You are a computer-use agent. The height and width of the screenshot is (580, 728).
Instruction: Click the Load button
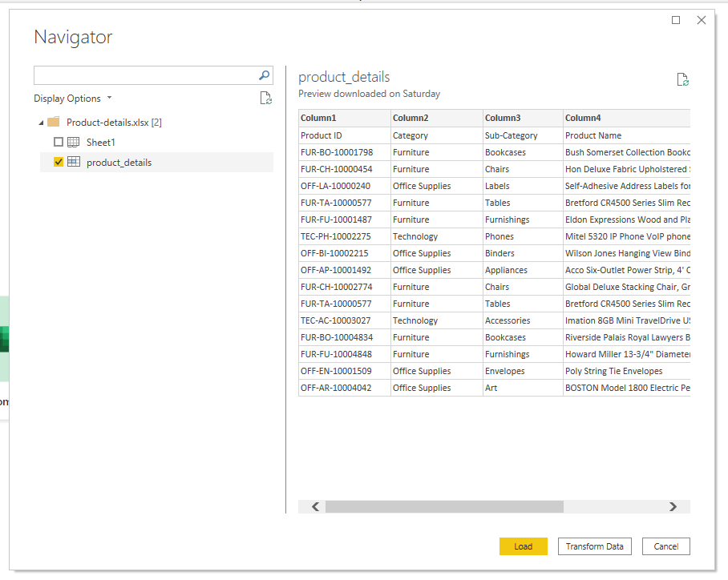524,546
